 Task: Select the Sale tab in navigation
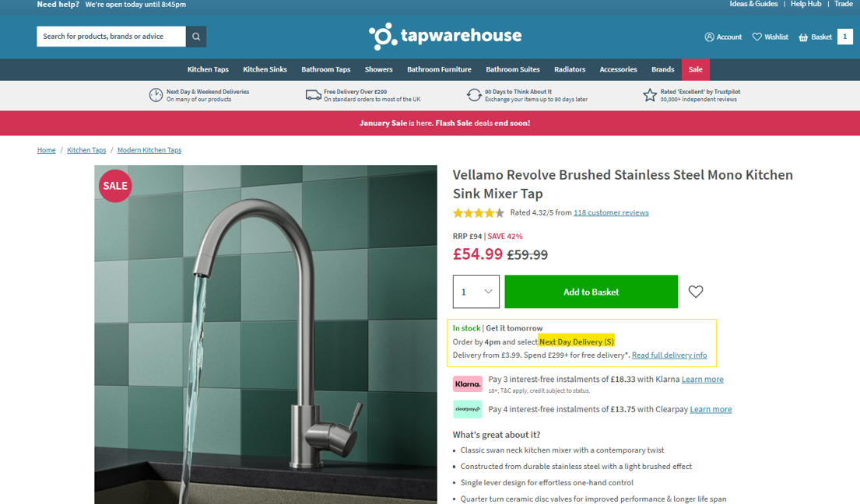pos(696,69)
